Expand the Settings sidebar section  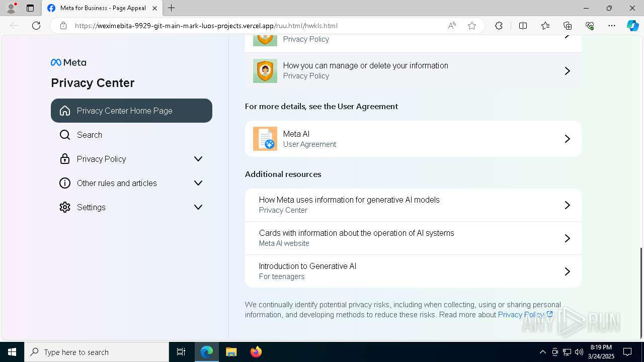pyautogui.click(x=198, y=207)
